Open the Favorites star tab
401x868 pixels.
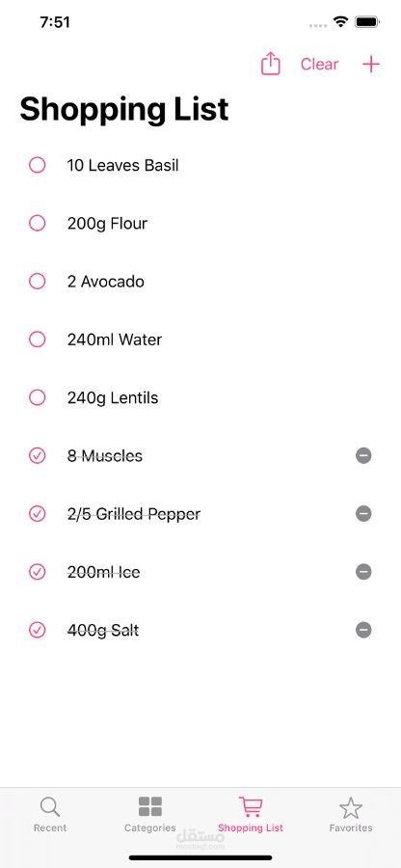pyautogui.click(x=351, y=814)
